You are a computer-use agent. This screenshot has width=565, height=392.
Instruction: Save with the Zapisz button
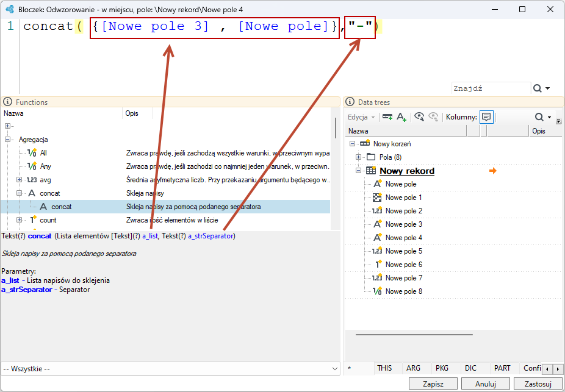tap(433, 383)
